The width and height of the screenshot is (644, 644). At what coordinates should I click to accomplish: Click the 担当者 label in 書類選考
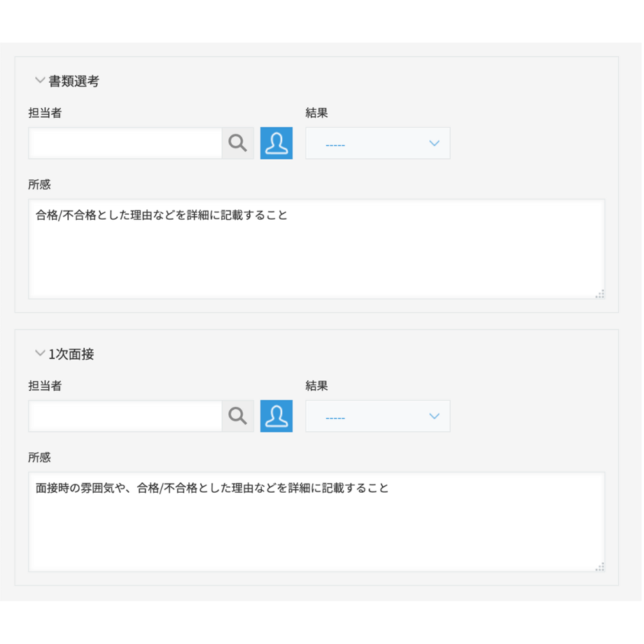pos(45,113)
